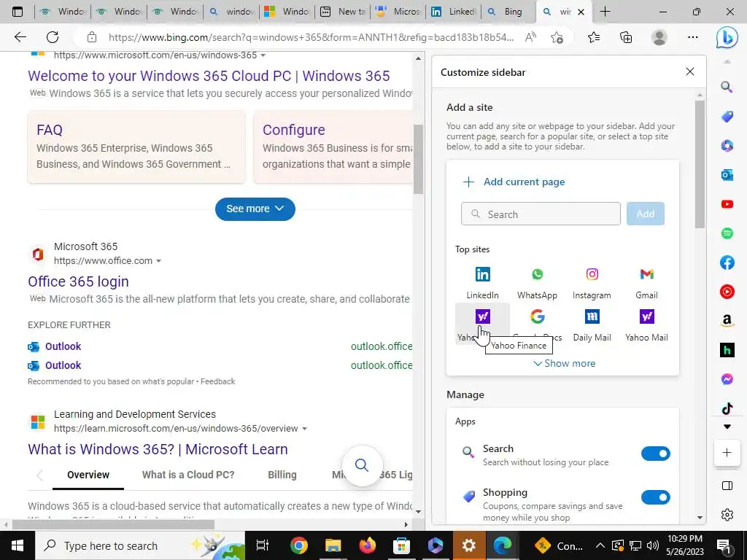
Task: Add Instagram from Top sites
Action: click(x=592, y=282)
